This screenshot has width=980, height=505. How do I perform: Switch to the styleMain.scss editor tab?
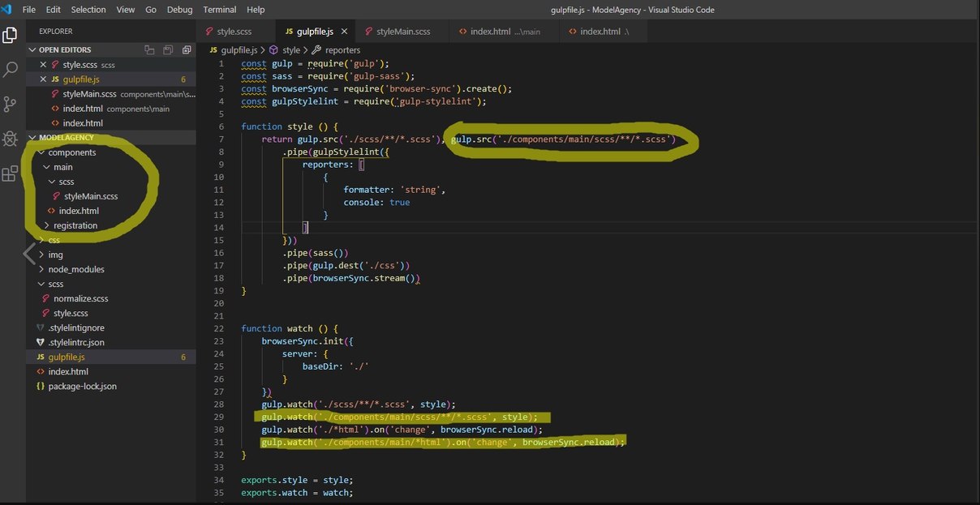pos(402,32)
